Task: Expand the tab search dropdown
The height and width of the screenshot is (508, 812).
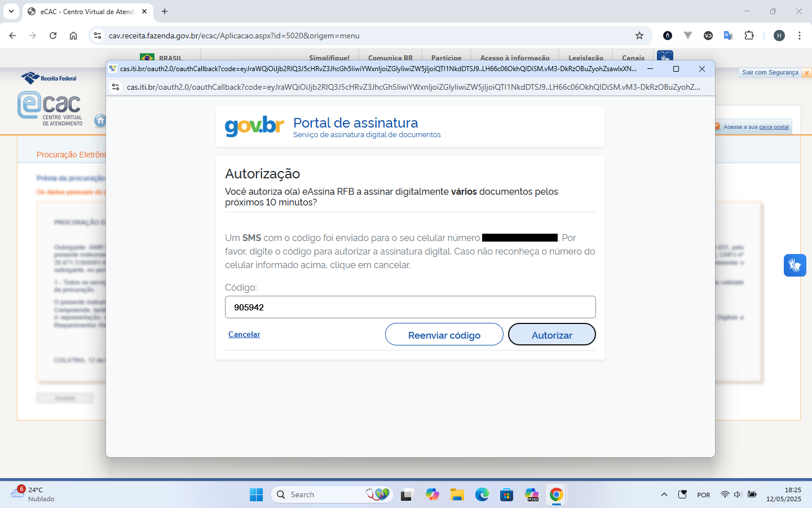Action: tap(11, 11)
